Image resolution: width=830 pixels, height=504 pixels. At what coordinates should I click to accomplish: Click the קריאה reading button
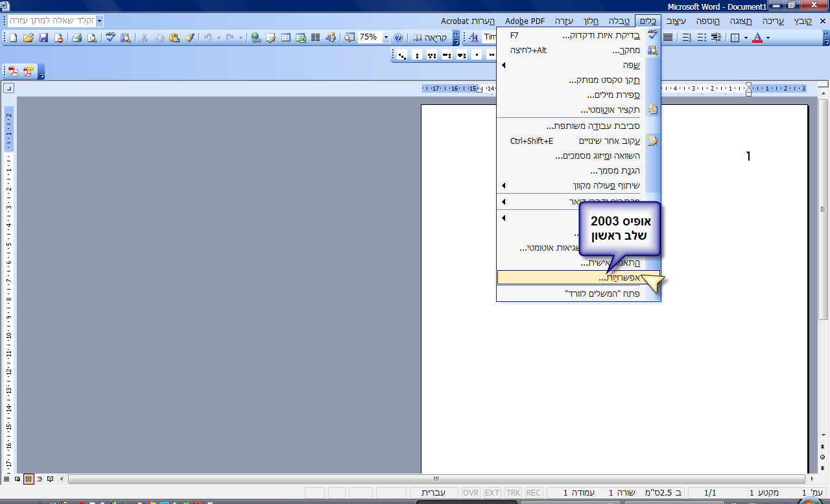pos(431,38)
